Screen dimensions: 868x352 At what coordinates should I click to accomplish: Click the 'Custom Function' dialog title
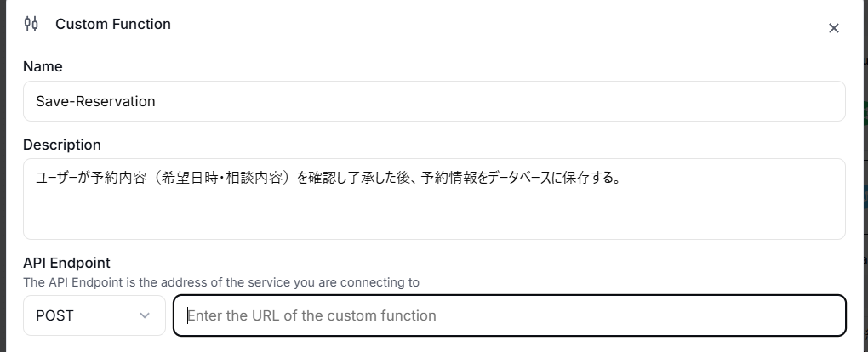(113, 24)
